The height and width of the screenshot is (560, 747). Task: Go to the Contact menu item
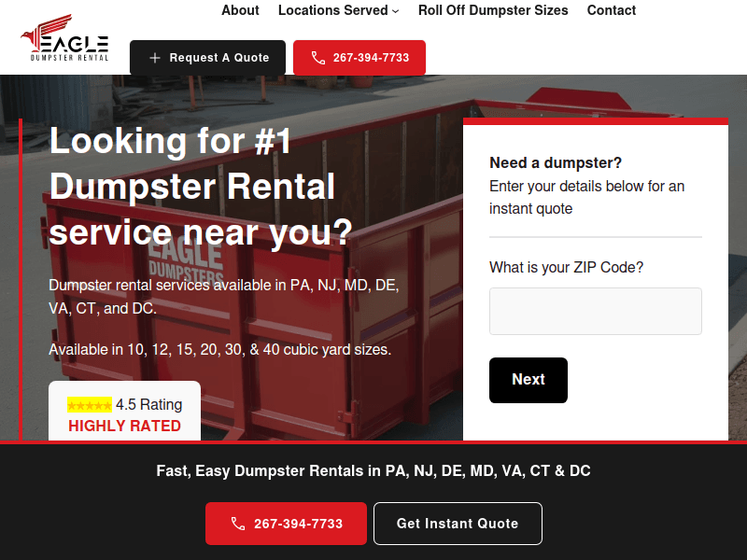tap(611, 10)
